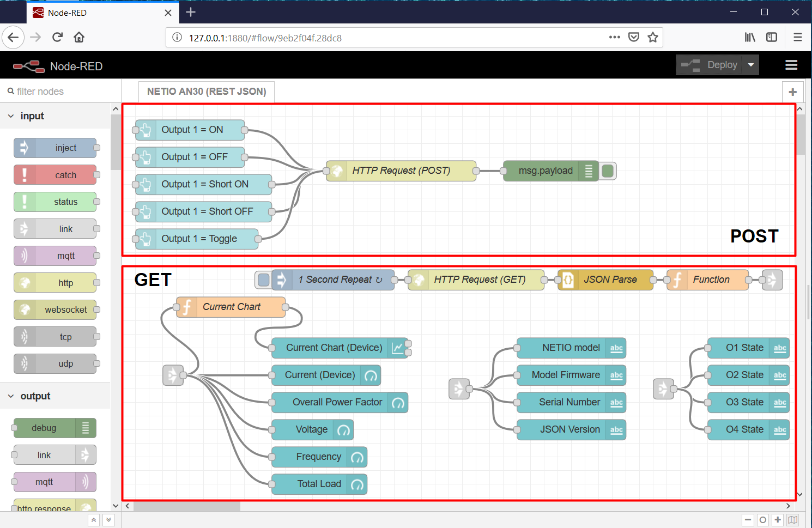Click the zoom-out icon below the workspace
This screenshot has height=528, width=812.
click(x=748, y=520)
